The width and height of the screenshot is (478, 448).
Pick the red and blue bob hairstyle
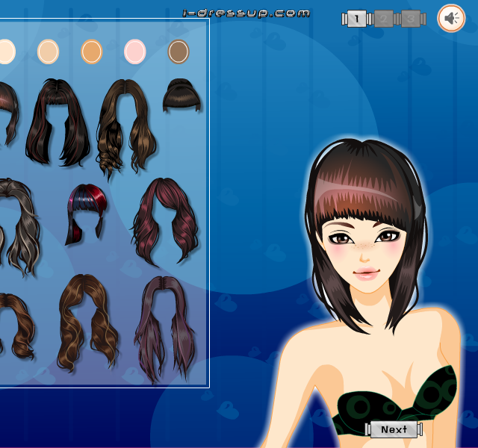click(x=87, y=214)
